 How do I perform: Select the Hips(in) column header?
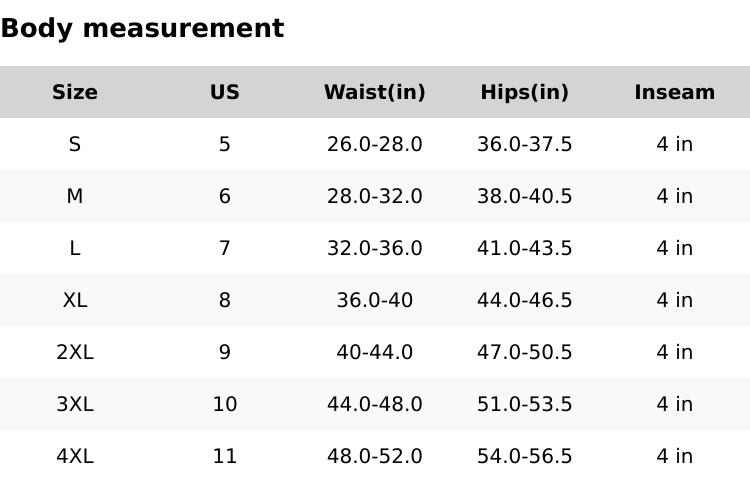(525, 93)
